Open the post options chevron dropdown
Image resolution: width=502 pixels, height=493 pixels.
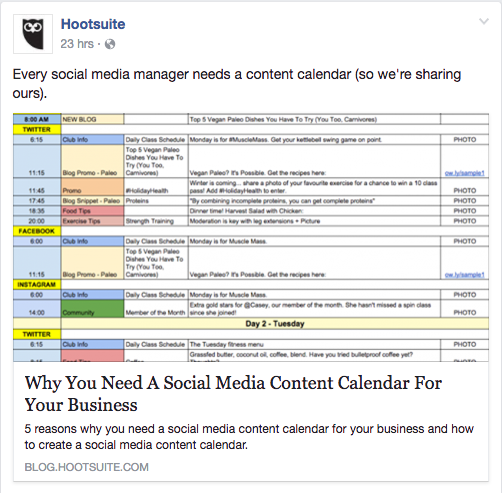pyautogui.click(x=484, y=21)
